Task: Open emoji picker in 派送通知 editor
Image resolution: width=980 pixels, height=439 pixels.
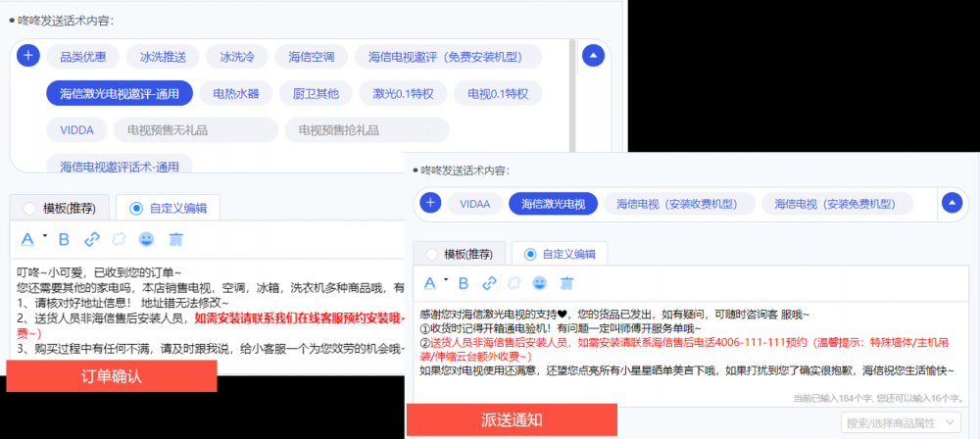Action: (539, 283)
